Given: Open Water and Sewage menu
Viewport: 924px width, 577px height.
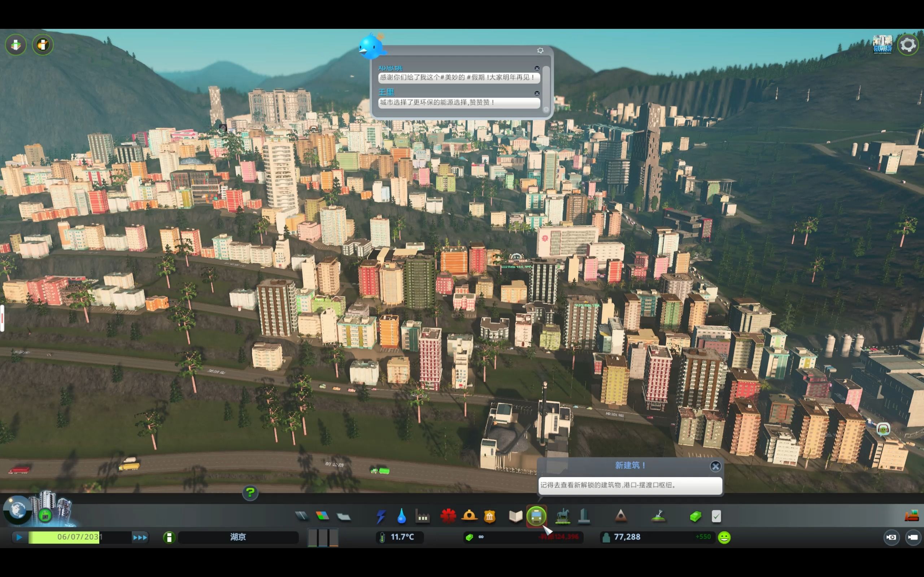Looking at the screenshot, I should pos(401,516).
